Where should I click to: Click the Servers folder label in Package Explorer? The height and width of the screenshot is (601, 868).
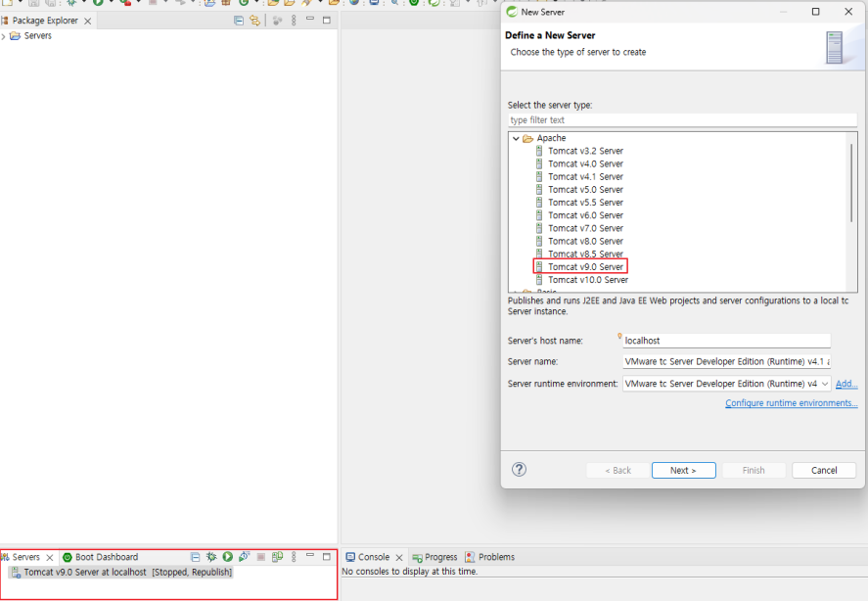(x=37, y=36)
